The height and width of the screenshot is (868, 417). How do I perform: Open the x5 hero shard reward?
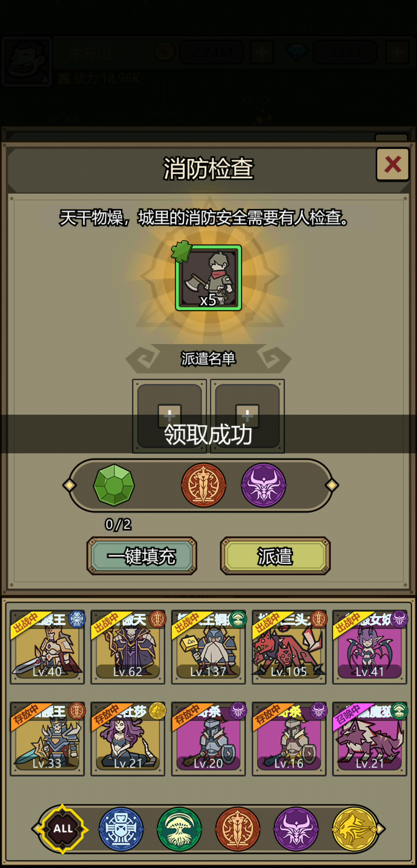pyautogui.click(x=208, y=278)
